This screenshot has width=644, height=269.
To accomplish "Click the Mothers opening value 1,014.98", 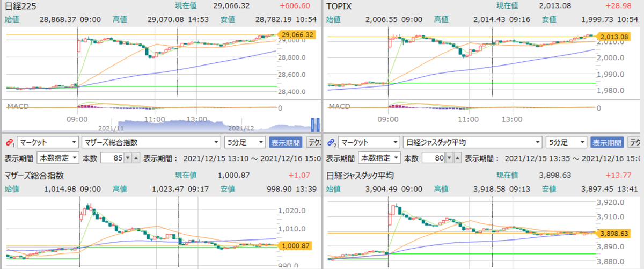I will coord(61,188).
